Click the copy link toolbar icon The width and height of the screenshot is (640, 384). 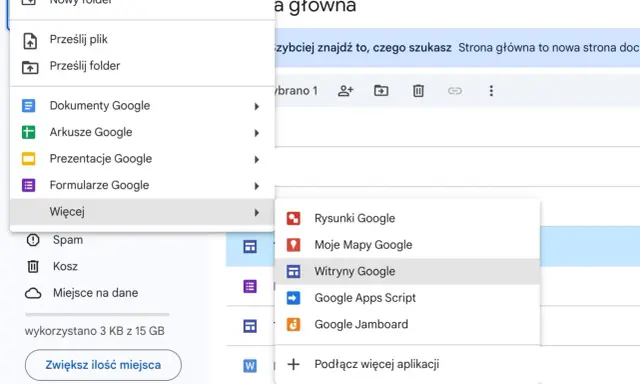[455, 91]
